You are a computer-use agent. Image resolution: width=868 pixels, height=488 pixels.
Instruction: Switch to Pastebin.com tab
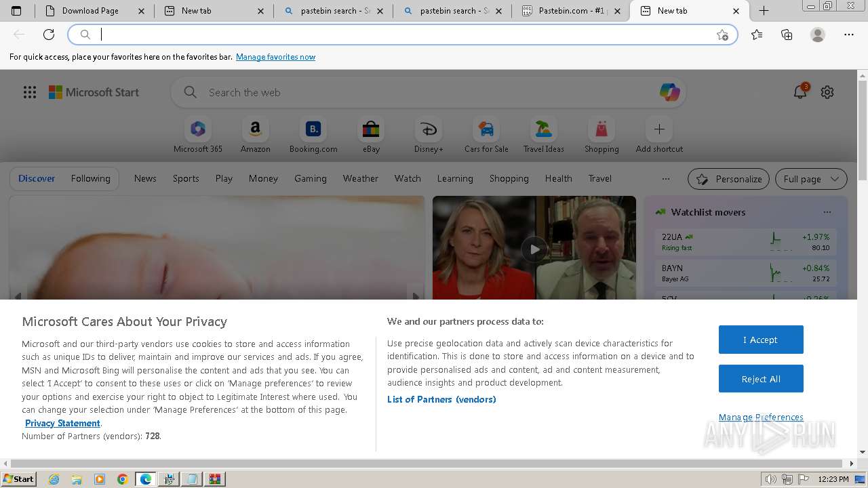(572, 11)
